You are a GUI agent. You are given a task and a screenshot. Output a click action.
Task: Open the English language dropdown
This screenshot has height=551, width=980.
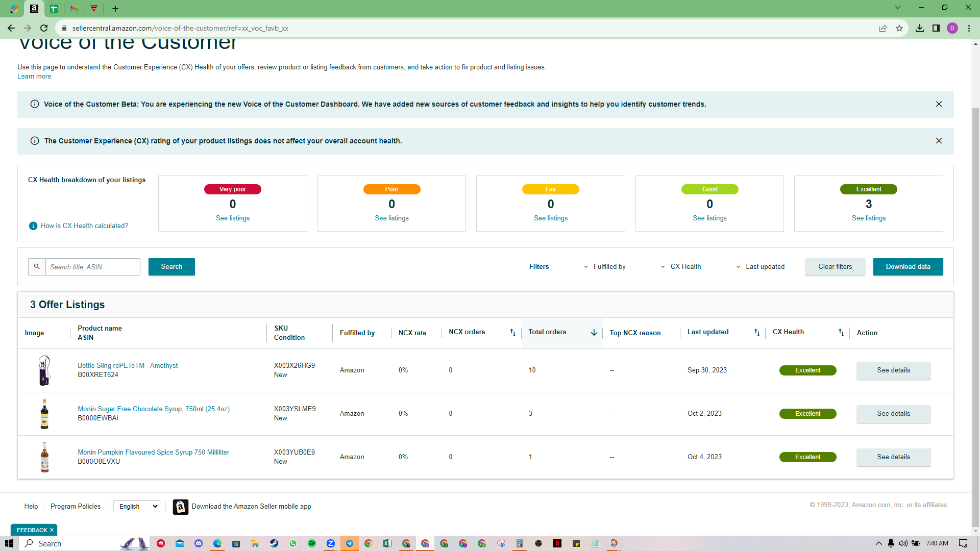tap(137, 506)
